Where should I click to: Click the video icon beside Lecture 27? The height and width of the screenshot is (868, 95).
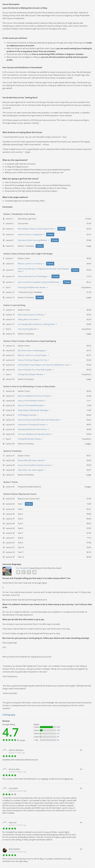[x=4, y=396]
